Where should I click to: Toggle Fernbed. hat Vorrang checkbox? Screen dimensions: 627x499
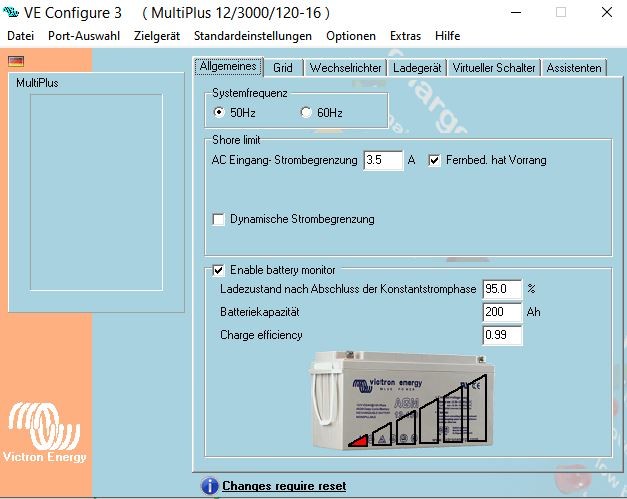click(x=434, y=161)
